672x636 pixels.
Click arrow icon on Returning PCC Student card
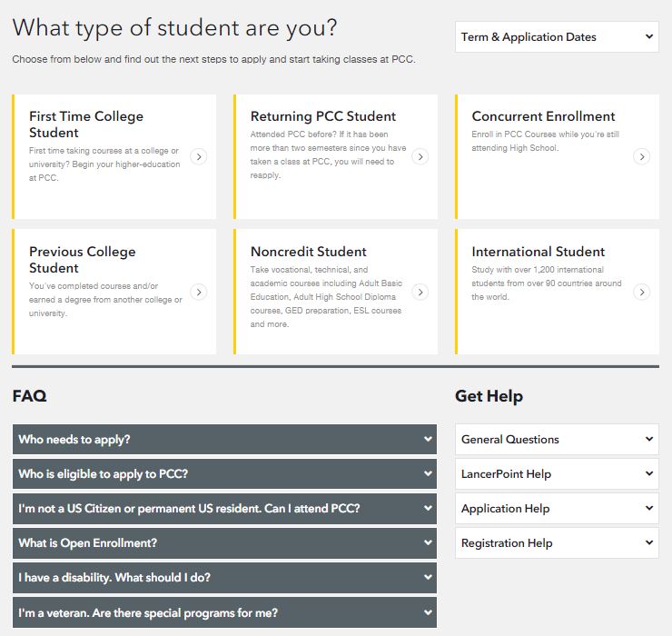(x=420, y=156)
